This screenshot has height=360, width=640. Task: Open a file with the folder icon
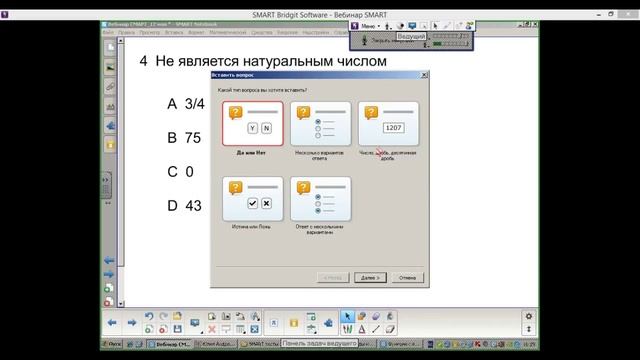click(177, 316)
